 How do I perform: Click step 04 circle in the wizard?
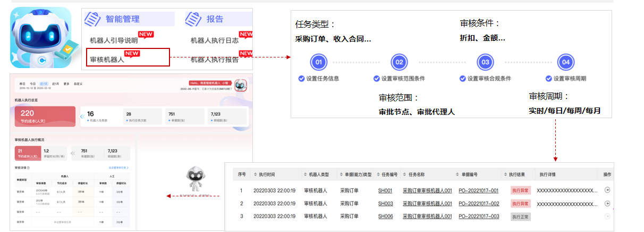pyautogui.click(x=566, y=62)
